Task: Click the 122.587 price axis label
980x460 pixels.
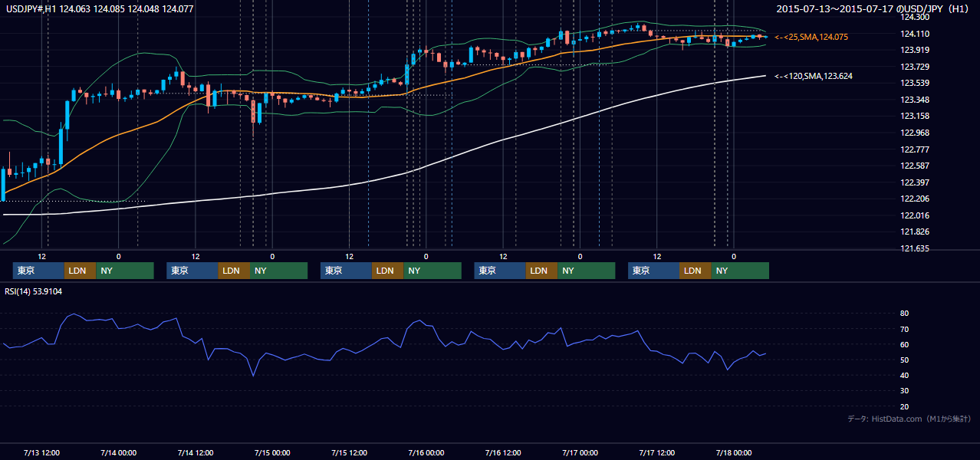Action: (x=914, y=166)
